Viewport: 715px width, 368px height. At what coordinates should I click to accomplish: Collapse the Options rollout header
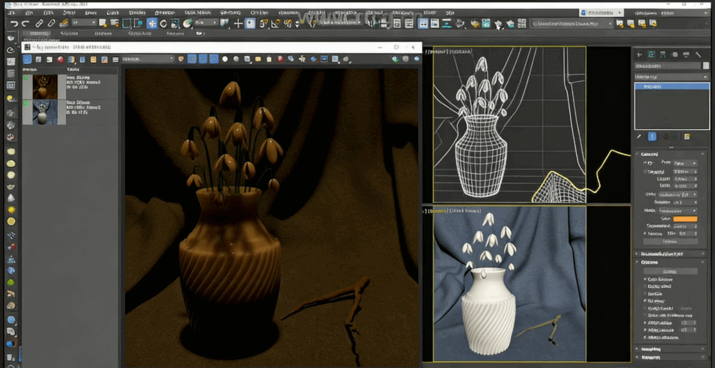(672, 262)
